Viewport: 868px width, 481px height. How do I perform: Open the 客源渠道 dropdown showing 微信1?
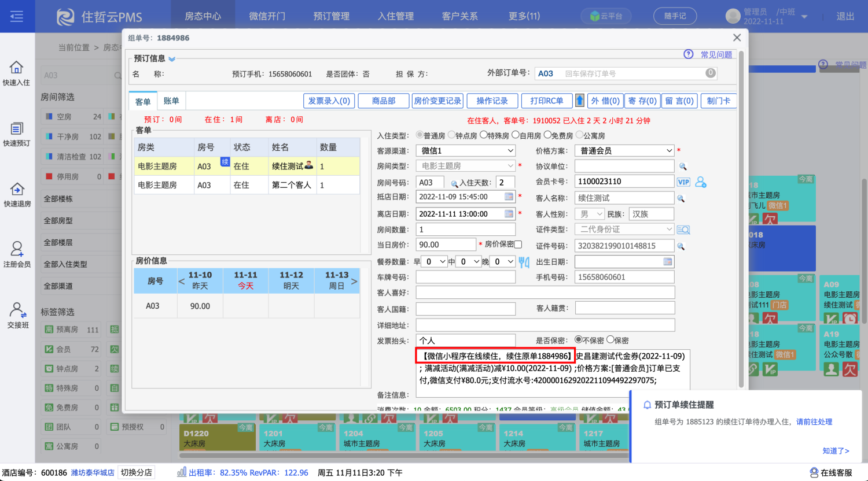click(465, 150)
